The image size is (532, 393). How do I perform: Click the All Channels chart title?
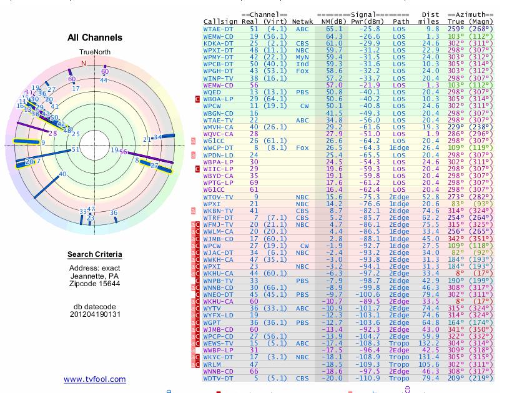95,37
